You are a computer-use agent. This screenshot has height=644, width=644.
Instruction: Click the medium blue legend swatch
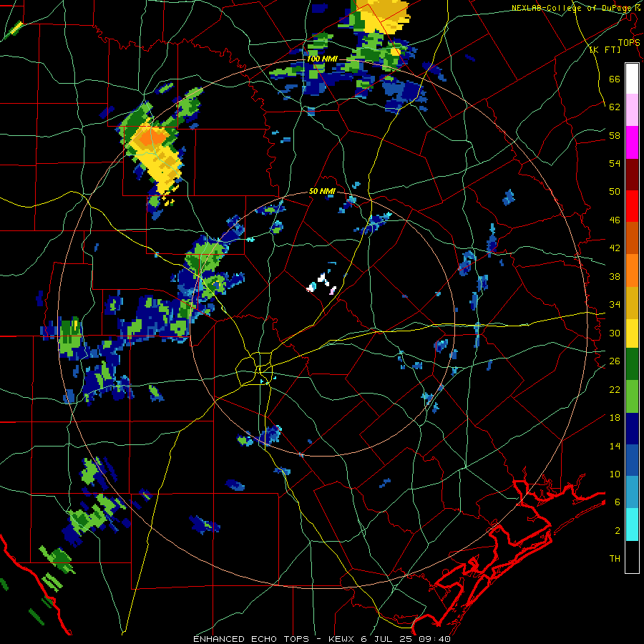(632, 461)
